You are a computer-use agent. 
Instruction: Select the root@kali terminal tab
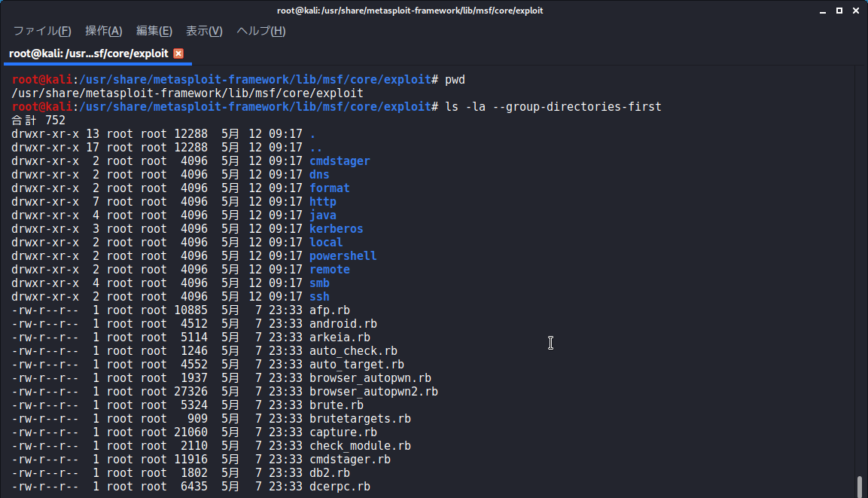[x=89, y=53]
